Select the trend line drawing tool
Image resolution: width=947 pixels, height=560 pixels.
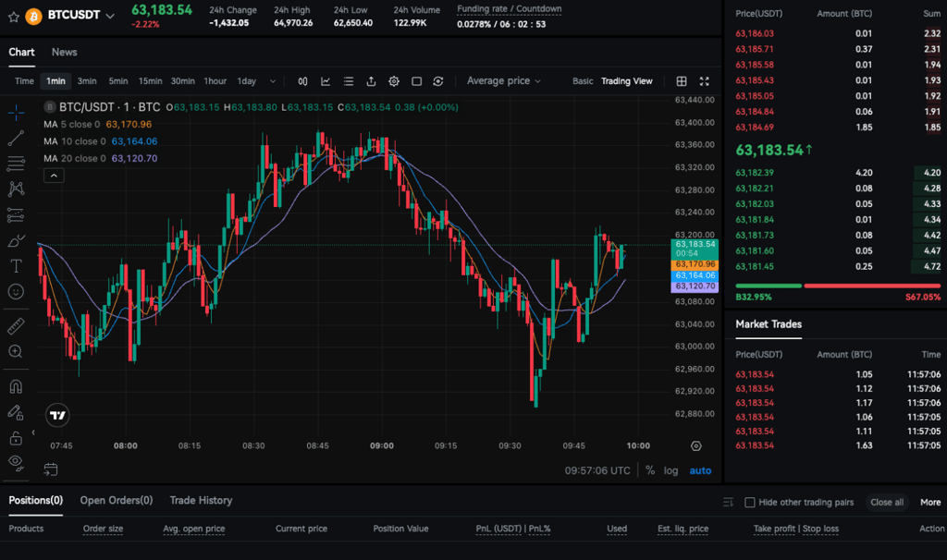(x=17, y=139)
